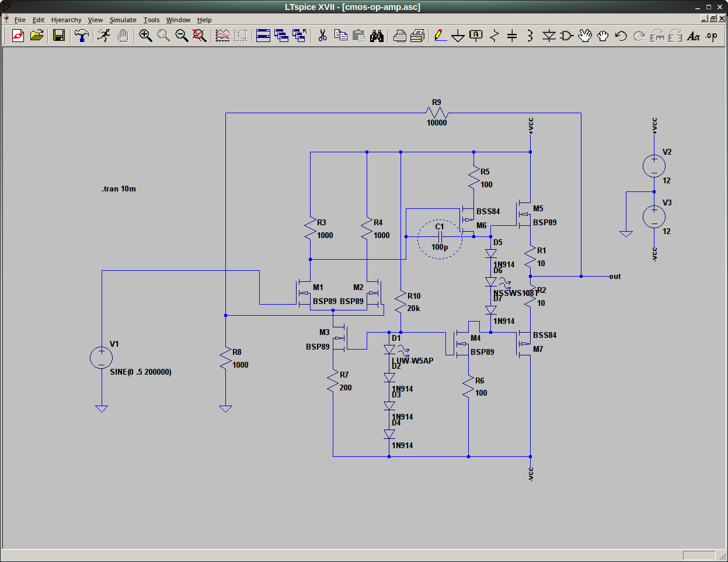Viewport: 728px width, 562px height.
Task: Select the Place Text Aa tool
Action: click(x=694, y=36)
